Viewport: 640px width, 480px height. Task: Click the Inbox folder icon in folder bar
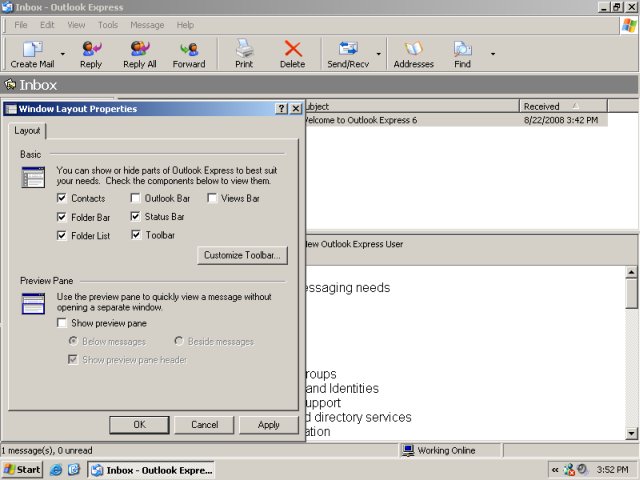pos(10,84)
